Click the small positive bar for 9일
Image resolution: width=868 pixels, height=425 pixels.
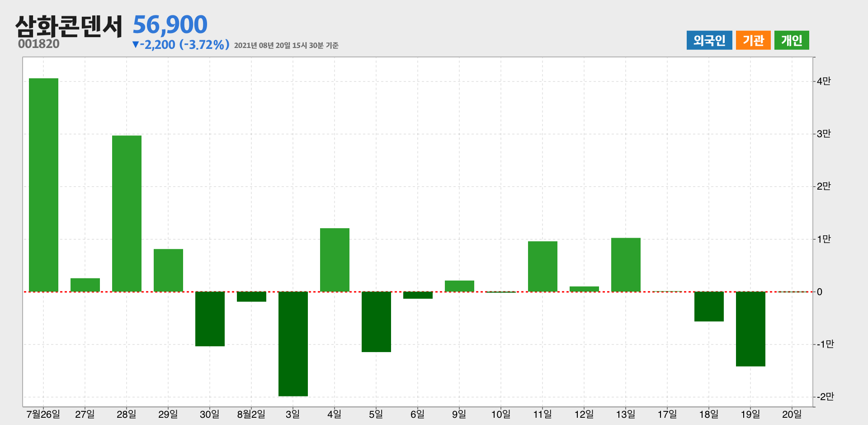click(459, 287)
